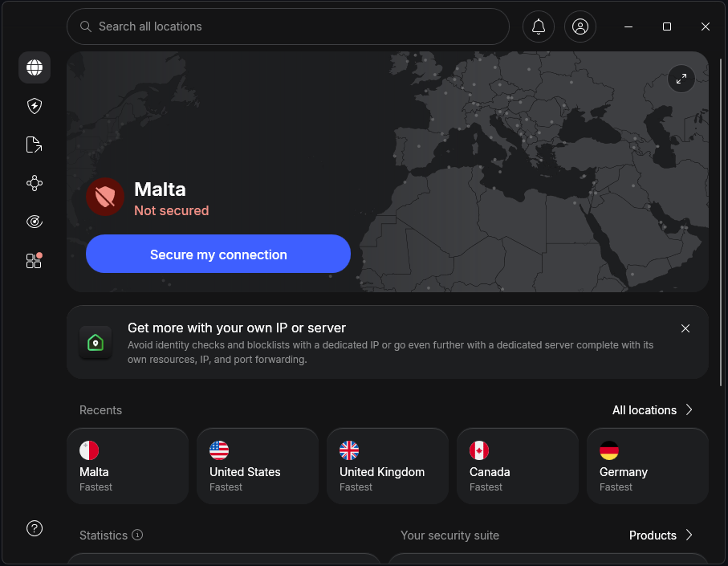
Task: Click the Statistics info icon
Action: (x=137, y=535)
